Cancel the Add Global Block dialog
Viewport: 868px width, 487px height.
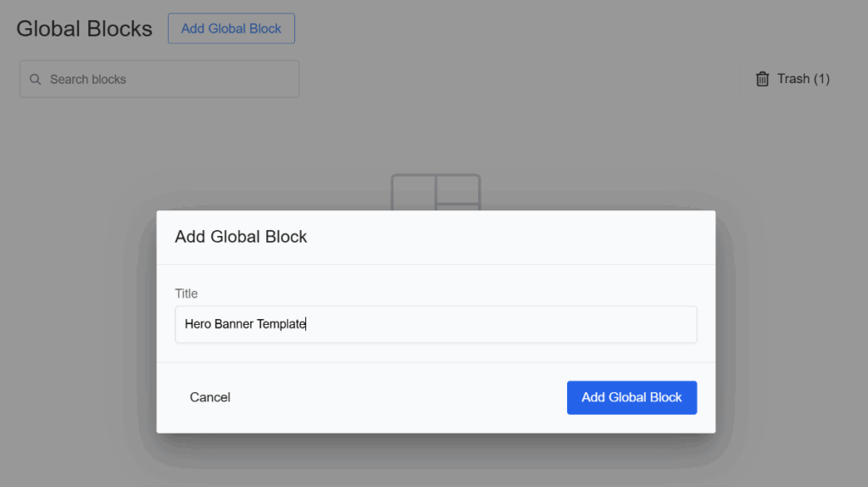[x=210, y=397]
